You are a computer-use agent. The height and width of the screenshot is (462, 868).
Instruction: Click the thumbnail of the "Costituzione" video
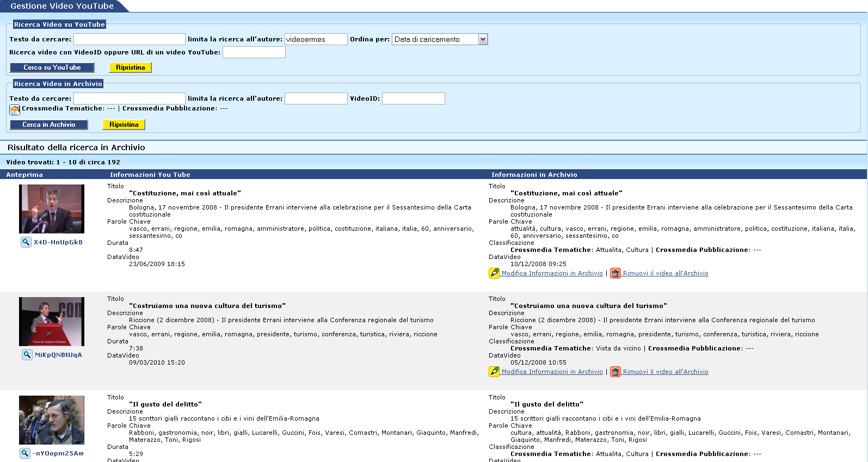click(52, 209)
